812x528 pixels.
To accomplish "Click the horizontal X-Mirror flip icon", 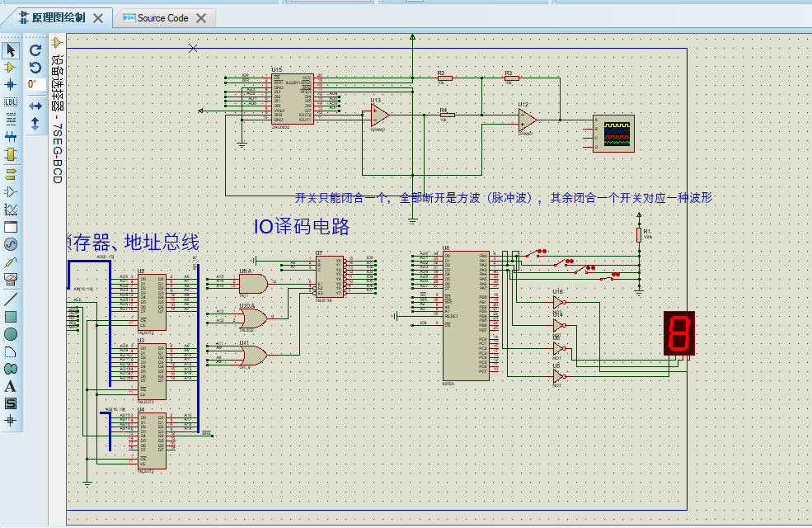I will click(x=35, y=106).
